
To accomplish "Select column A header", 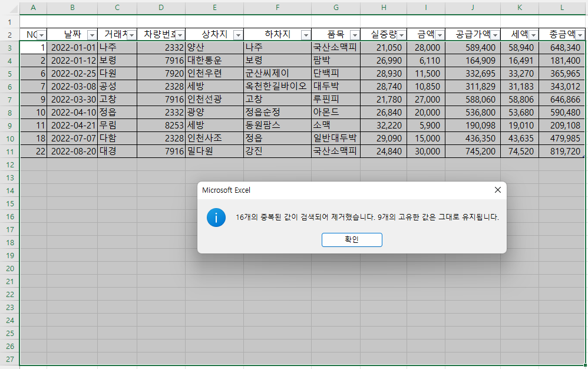I will point(33,8).
